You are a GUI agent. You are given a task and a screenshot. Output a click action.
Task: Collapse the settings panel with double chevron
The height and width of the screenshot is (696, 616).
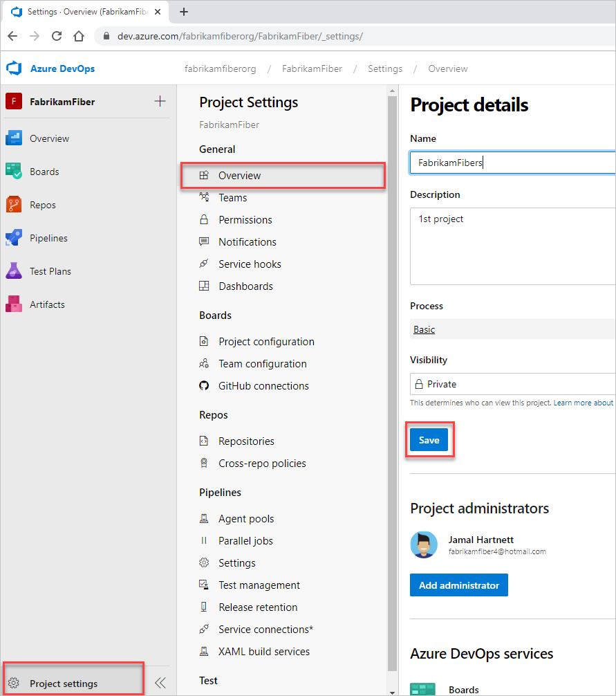(160, 683)
